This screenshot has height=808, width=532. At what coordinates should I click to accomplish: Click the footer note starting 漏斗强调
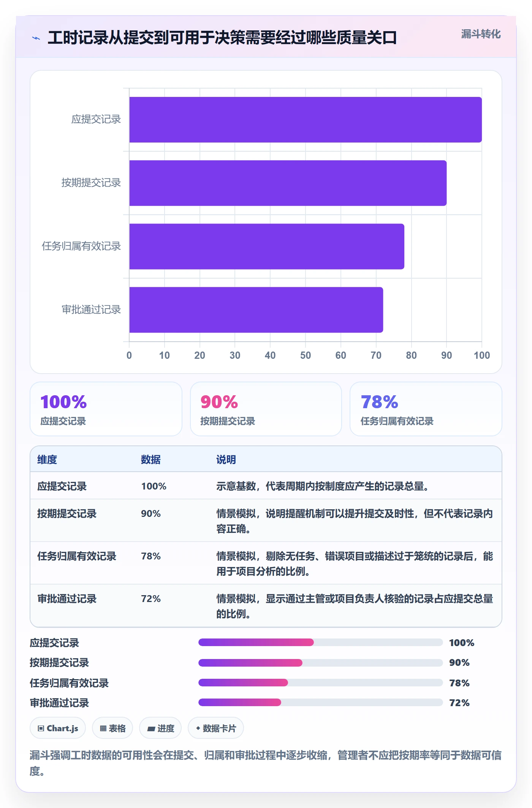266,763
